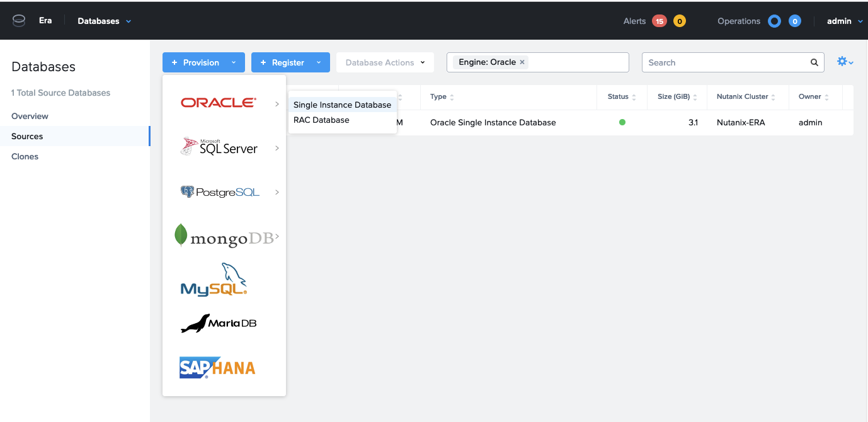Click the Databases sidebar heading

[43, 67]
